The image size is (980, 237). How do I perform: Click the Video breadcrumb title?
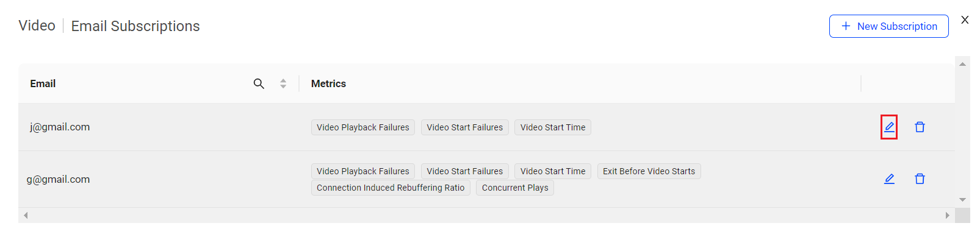point(37,26)
